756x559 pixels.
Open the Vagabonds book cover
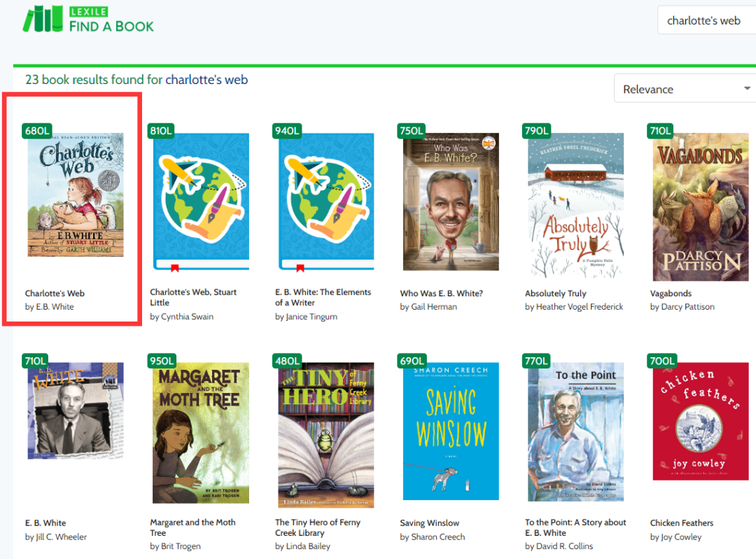coord(700,207)
